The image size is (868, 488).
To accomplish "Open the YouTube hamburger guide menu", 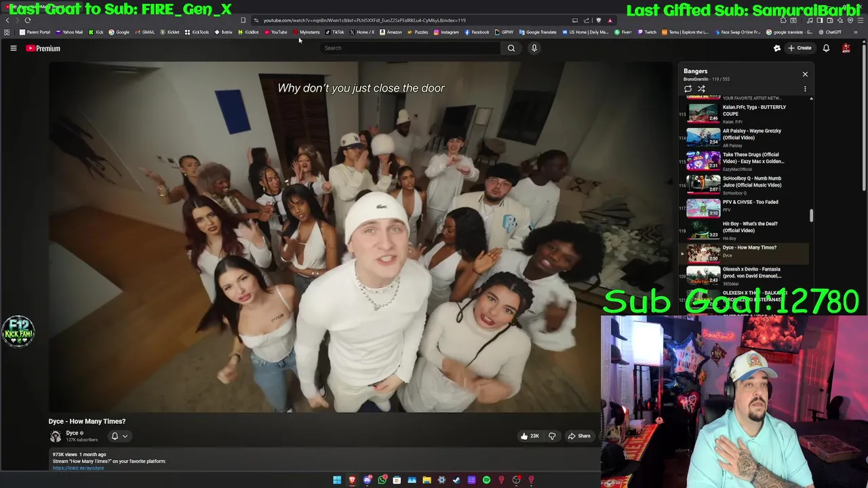I will coord(13,48).
